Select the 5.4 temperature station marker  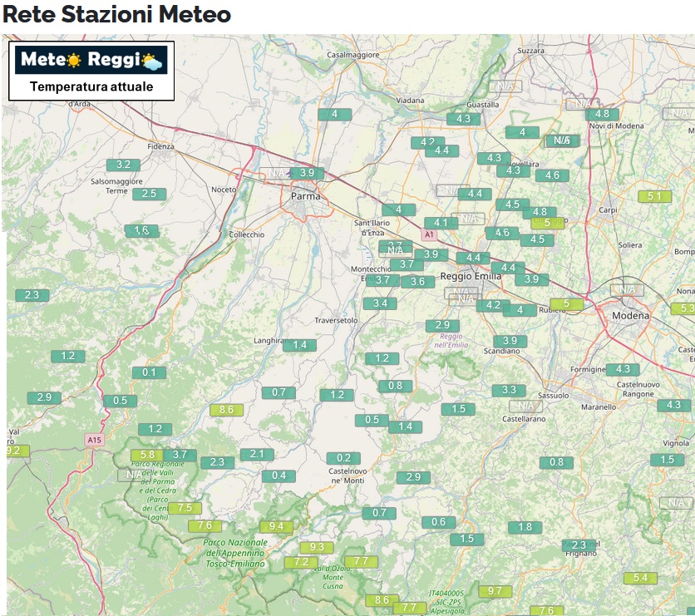(639, 578)
